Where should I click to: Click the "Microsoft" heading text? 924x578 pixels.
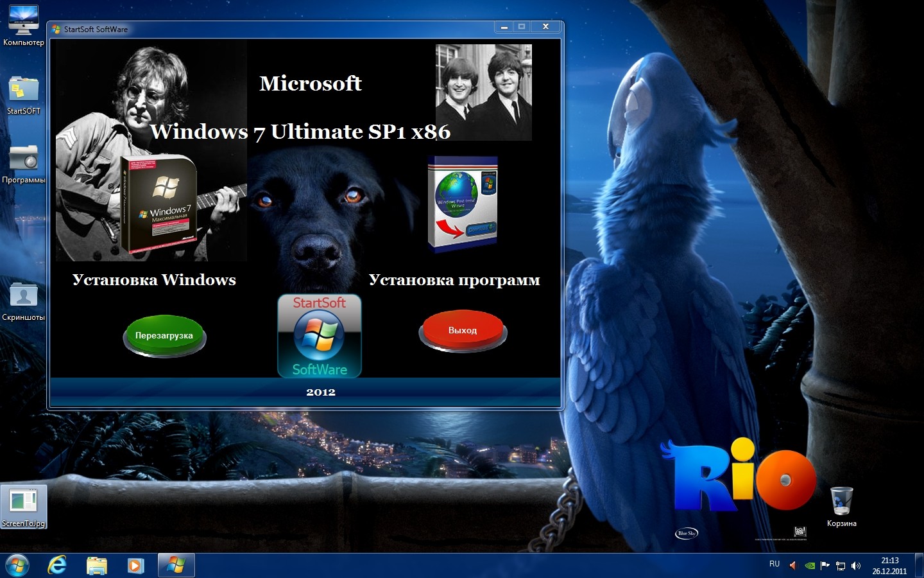(x=311, y=83)
